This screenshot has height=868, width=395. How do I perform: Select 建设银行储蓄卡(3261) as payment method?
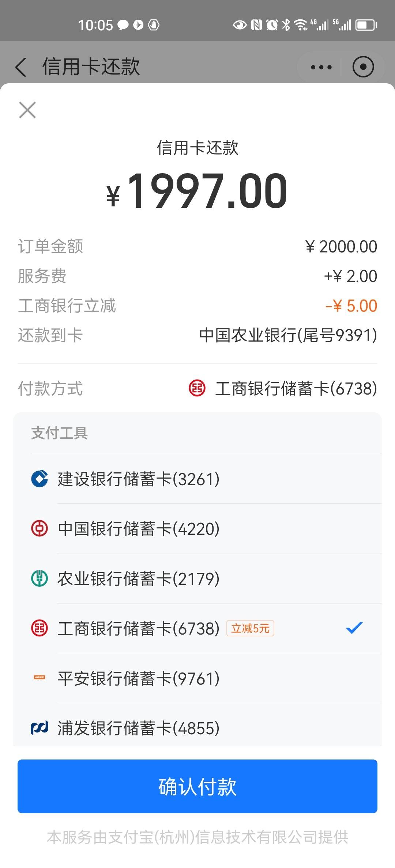click(197, 479)
